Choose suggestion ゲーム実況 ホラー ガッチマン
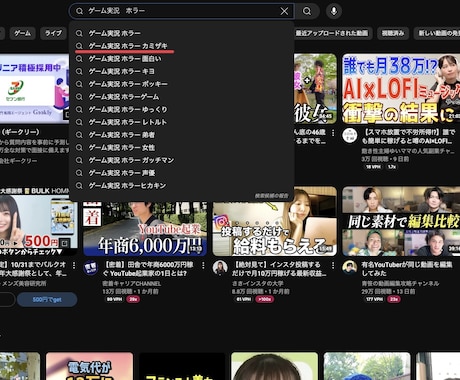Screen dimensions: 460x380 coord(182,160)
